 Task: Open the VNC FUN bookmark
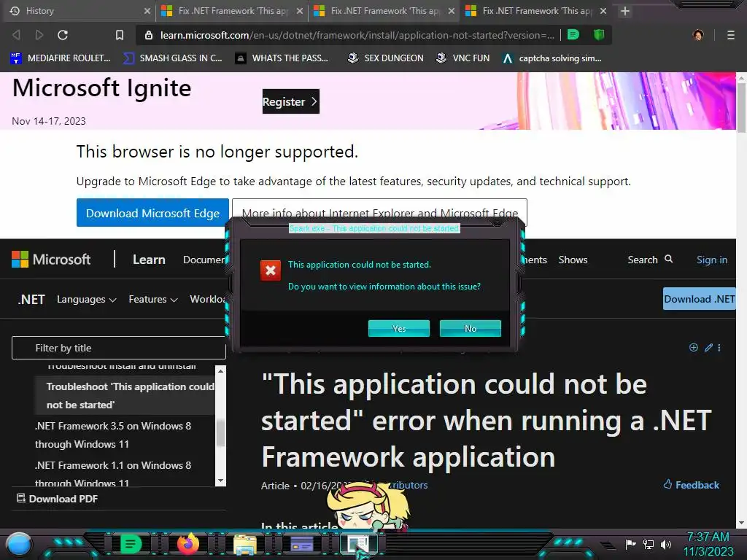pyautogui.click(x=462, y=58)
